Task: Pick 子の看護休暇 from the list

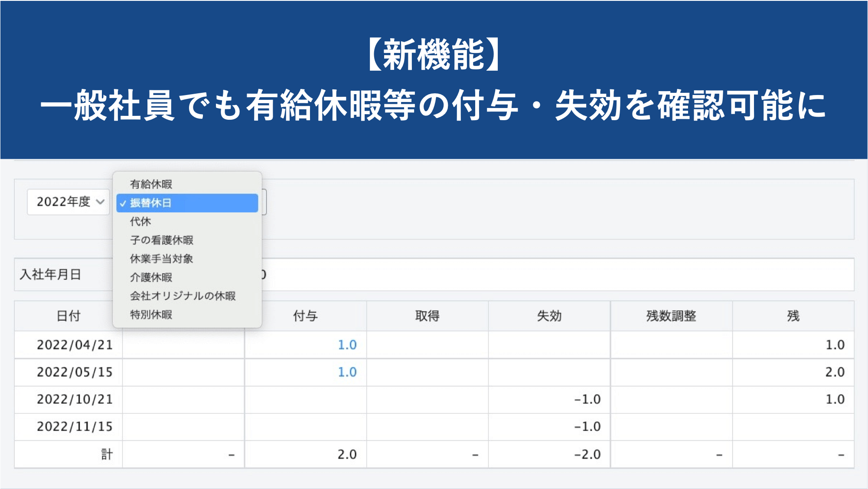Action: pyautogui.click(x=187, y=240)
